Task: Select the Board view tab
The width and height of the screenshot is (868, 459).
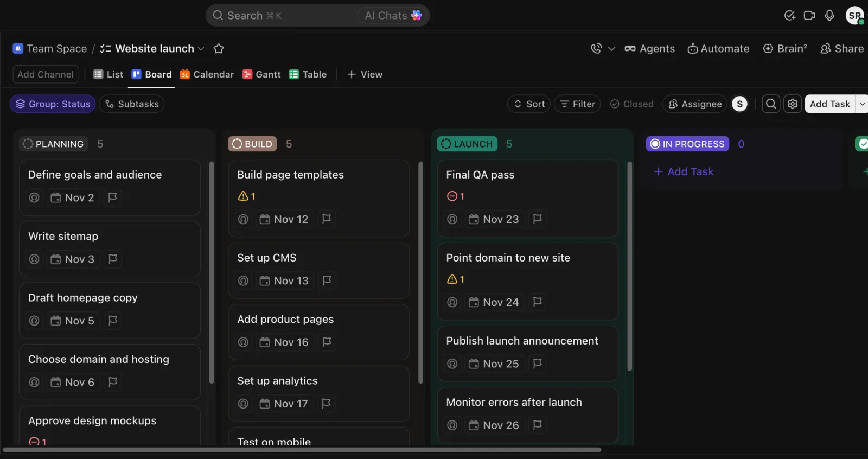Action: coord(151,74)
